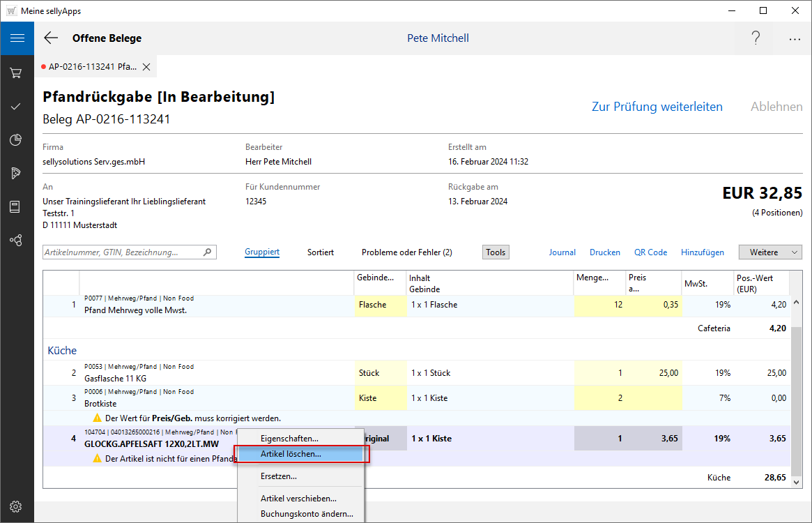Open the pie chart statistics icon
This screenshot has height=523, width=812.
click(x=16, y=140)
